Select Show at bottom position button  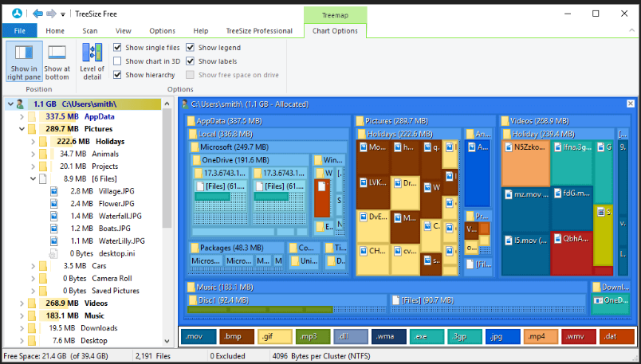click(x=57, y=61)
